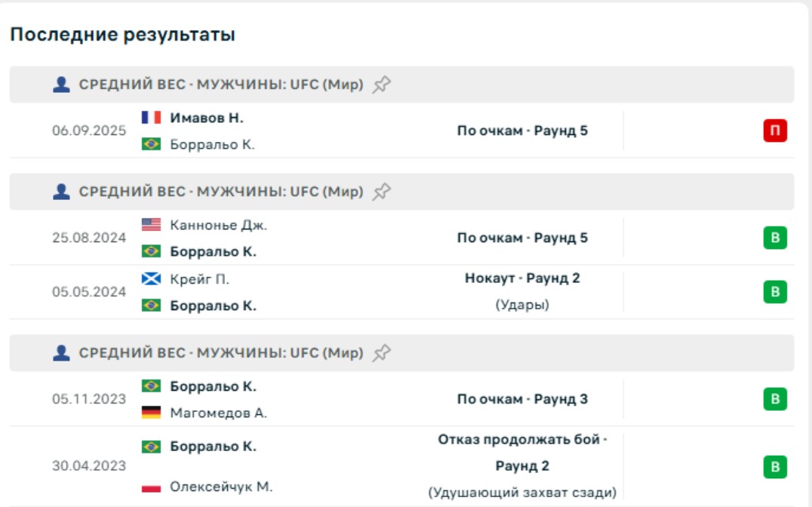The image size is (812, 507).
Task: Click the Последние результаты heading
Action: [122, 35]
